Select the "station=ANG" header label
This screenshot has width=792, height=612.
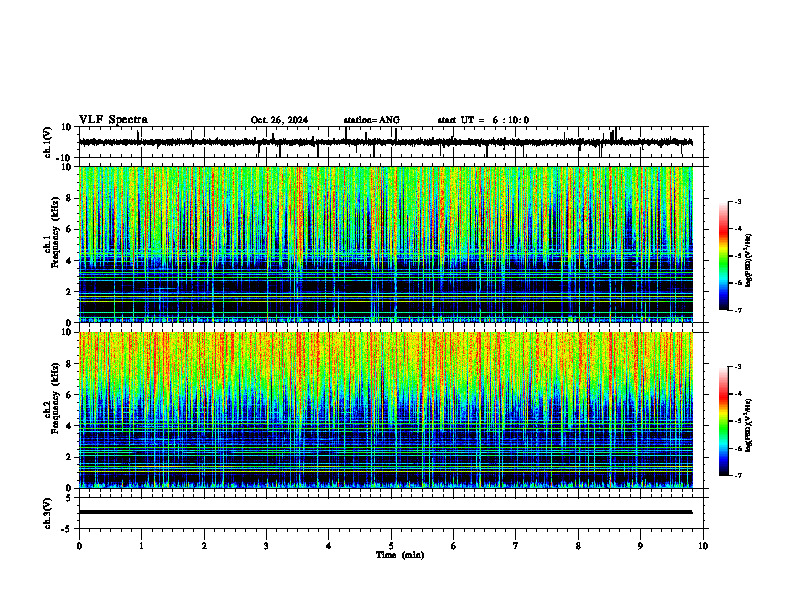pos(372,120)
